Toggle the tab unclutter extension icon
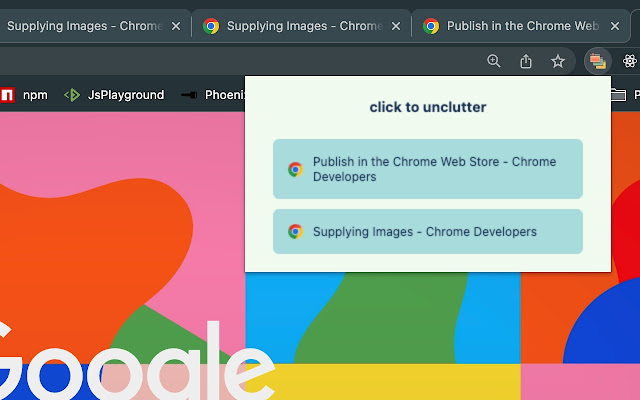Image resolution: width=640 pixels, height=400 pixels. pos(598,62)
